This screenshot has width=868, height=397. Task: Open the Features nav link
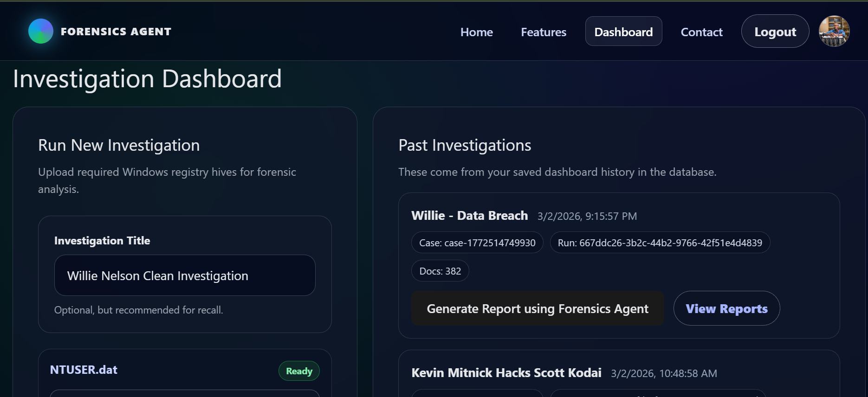544,32
